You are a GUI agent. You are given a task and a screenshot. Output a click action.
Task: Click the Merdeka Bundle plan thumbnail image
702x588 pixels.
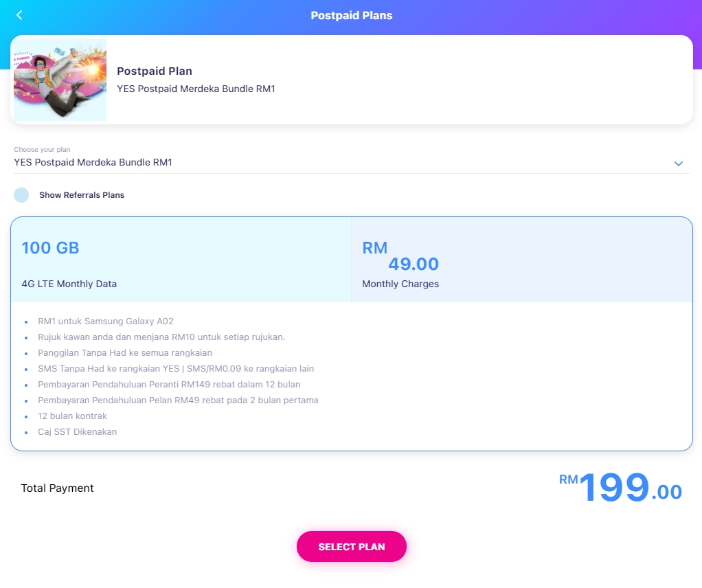click(x=60, y=80)
